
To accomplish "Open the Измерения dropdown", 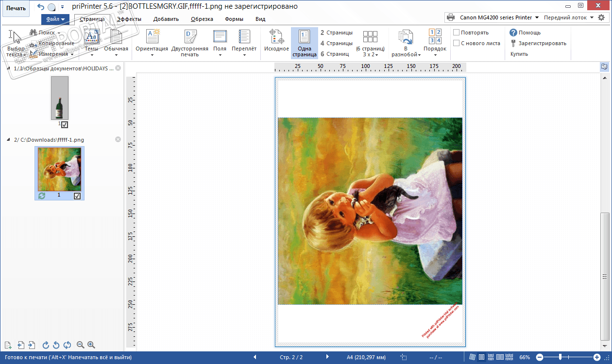I will [51, 54].
